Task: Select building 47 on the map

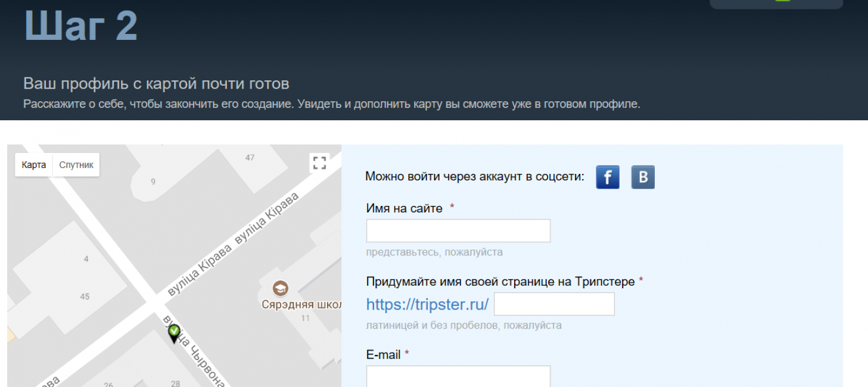Action: coord(250,158)
